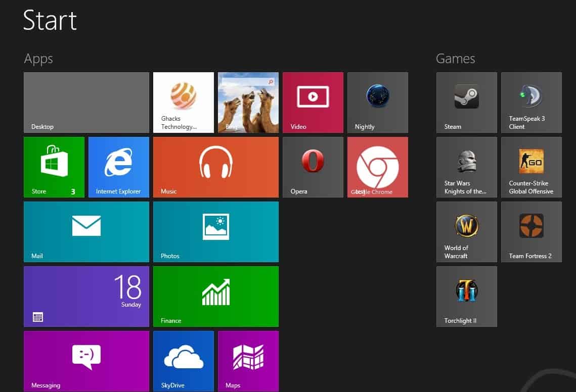Open the Calendar tile showing Sunday 18
The width and height of the screenshot is (576, 392).
86,296
